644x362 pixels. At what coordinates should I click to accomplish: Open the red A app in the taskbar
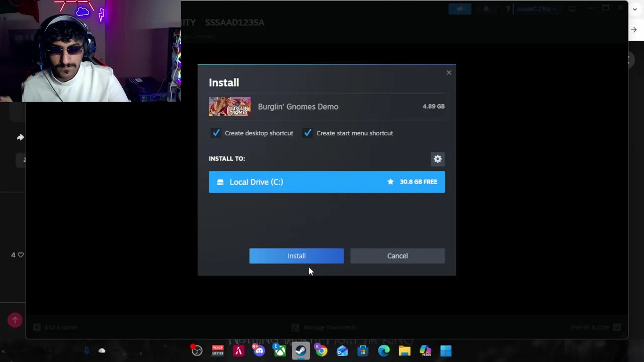(x=238, y=350)
